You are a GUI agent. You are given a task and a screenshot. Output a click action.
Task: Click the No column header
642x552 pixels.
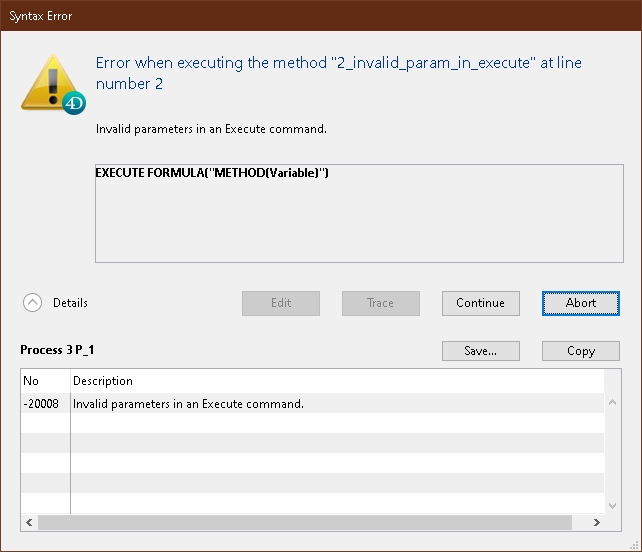point(45,381)
